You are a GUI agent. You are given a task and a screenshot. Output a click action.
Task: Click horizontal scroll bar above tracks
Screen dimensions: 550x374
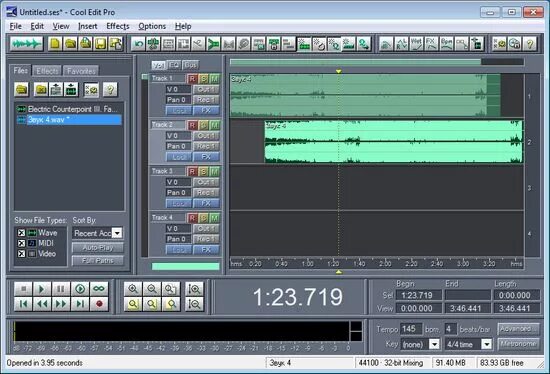[355, 62]
